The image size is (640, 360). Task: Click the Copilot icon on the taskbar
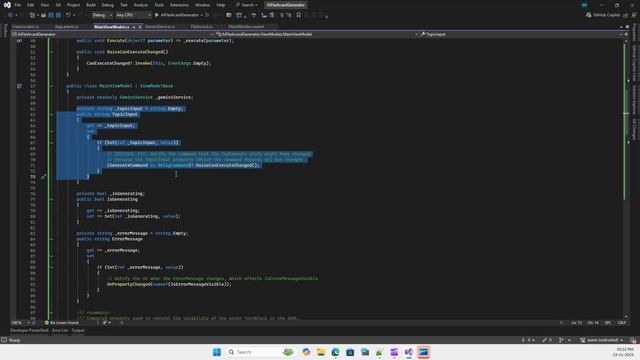pyautogui.click(x=306, y=352)
